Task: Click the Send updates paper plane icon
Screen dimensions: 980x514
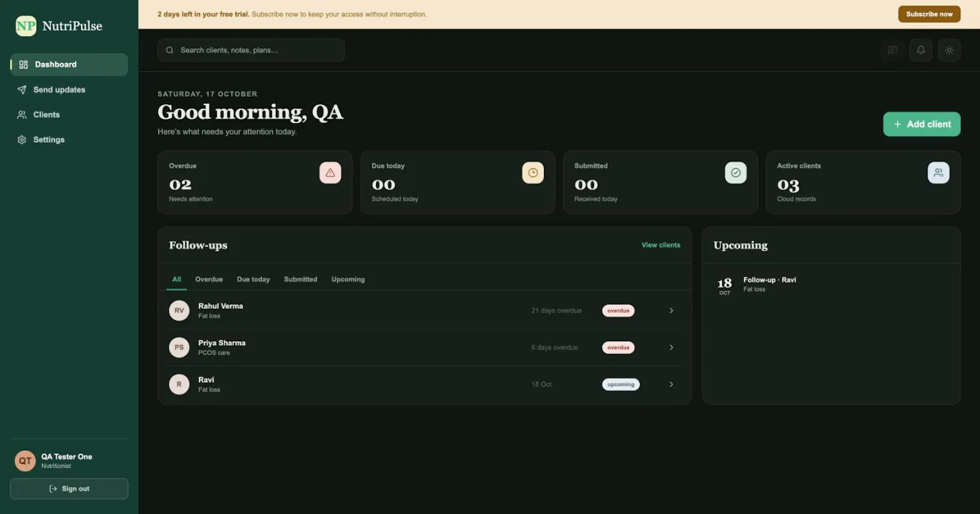Action: 22,89
